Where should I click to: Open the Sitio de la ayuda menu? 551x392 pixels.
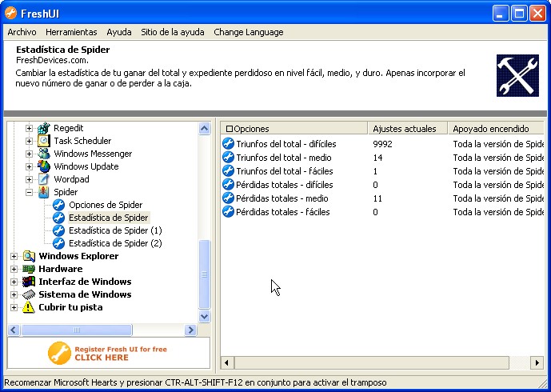tap(173, 32)
